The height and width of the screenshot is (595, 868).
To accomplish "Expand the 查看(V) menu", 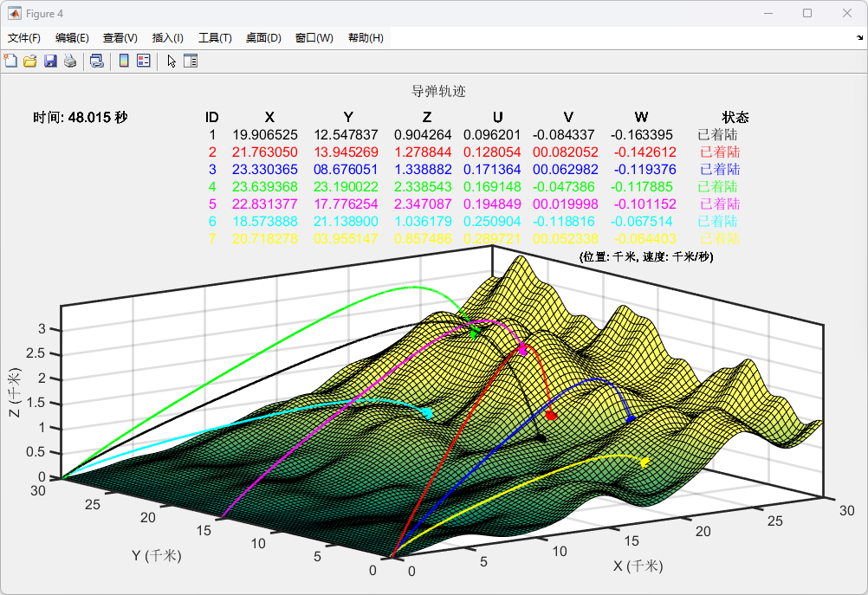I will [120, 38].
